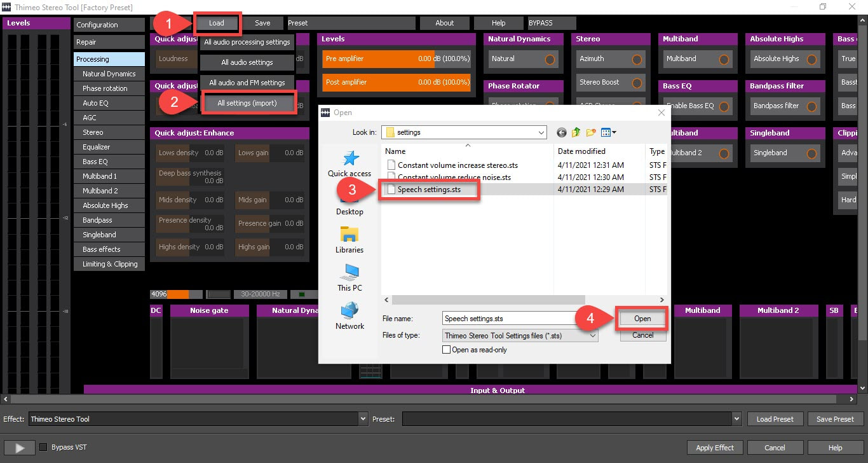Screen dimensions: 868x463
Task: Open the Repair section
Action: click(109, 42)
